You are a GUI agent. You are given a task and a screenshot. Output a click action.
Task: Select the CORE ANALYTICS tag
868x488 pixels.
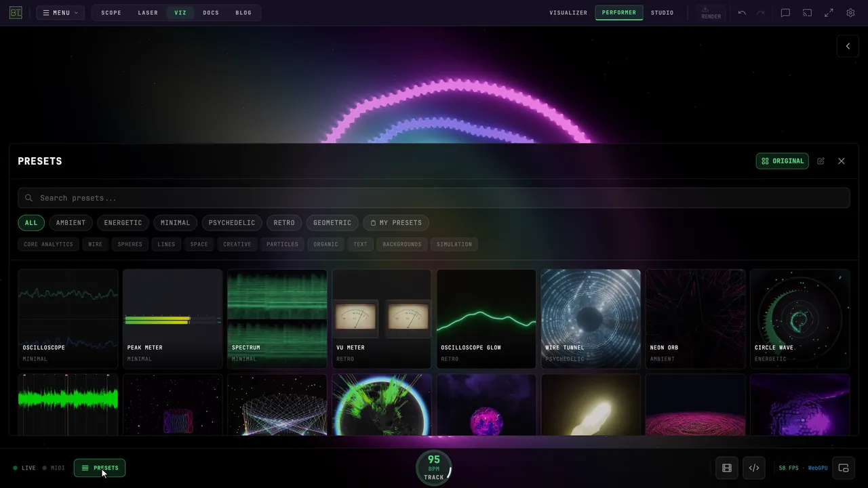[48, 244]
